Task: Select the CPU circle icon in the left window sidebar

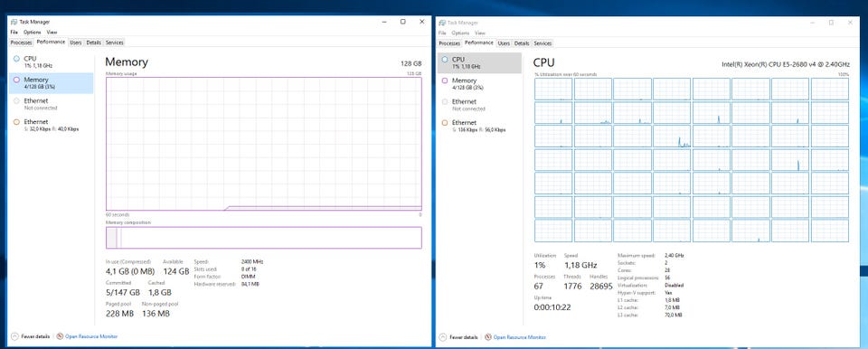Action: click(x=16, y=59)
